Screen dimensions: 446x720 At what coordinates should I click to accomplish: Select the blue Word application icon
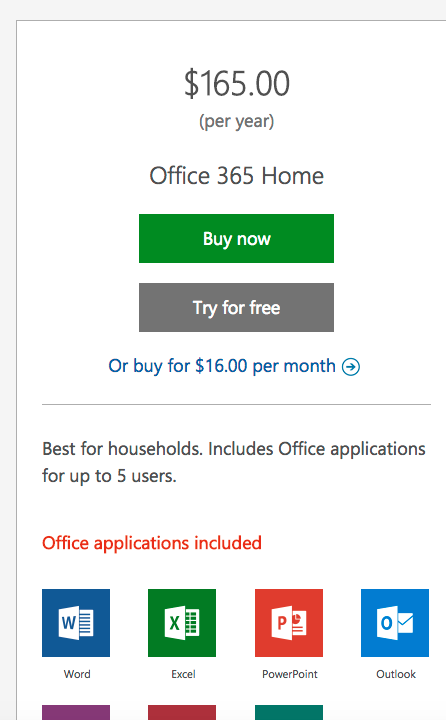pos(76,623)
